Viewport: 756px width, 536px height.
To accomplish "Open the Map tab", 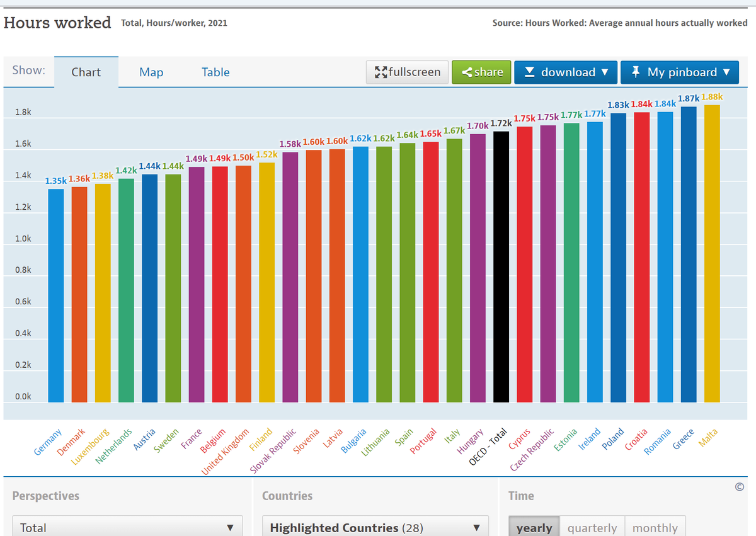I will [151, 72].
